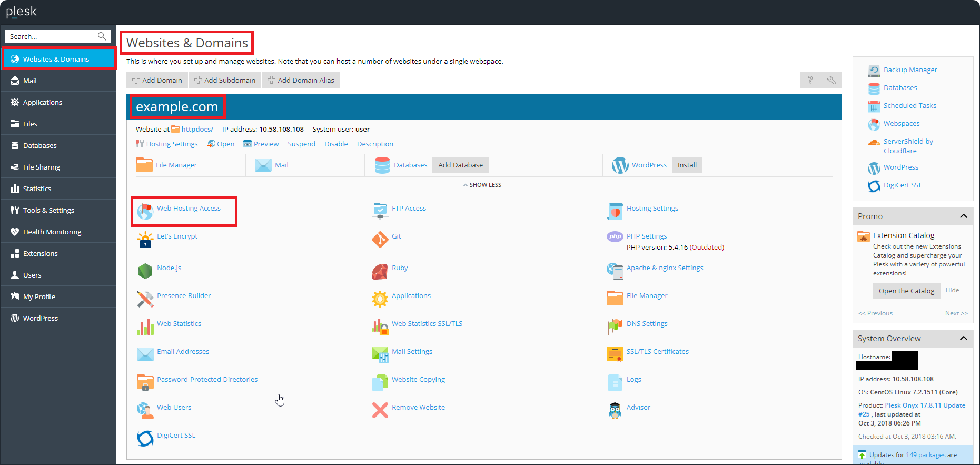
Task: Open the ServerShield by Cloudflare icon
Action: click(x=874, y=142)
